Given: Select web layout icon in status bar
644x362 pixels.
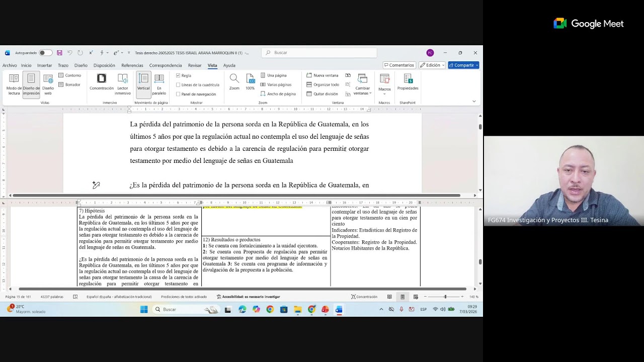Looking at the screenshot, I should pyautogui.click(x=416, y=297).
